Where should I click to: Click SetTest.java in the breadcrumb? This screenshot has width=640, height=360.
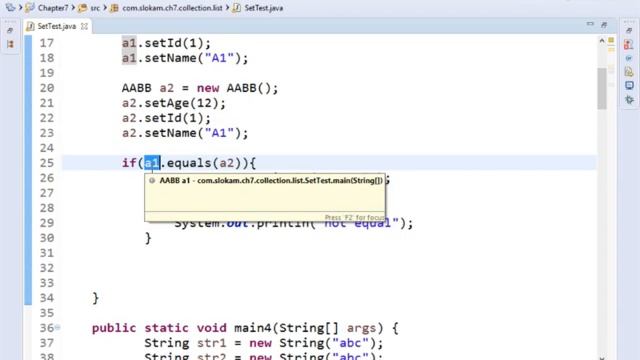point(264,8)
